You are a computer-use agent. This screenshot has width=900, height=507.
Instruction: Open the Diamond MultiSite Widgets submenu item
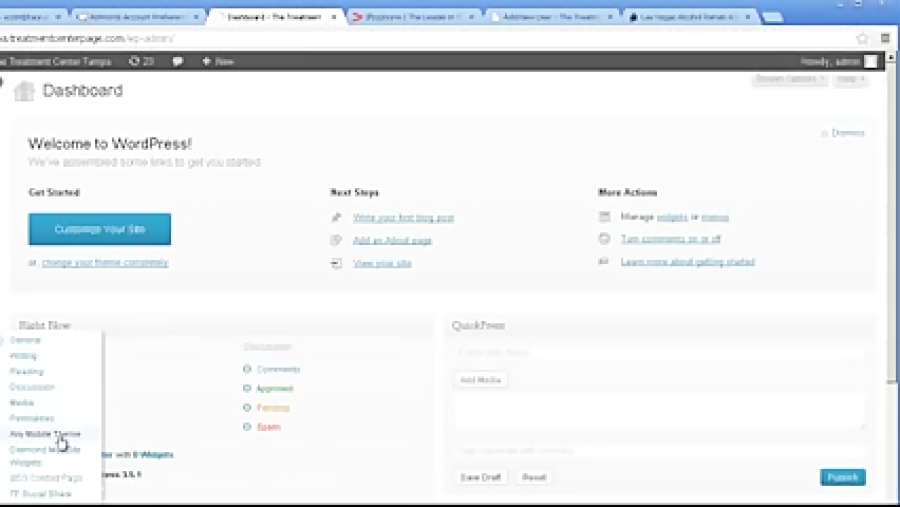coord(45,456)
